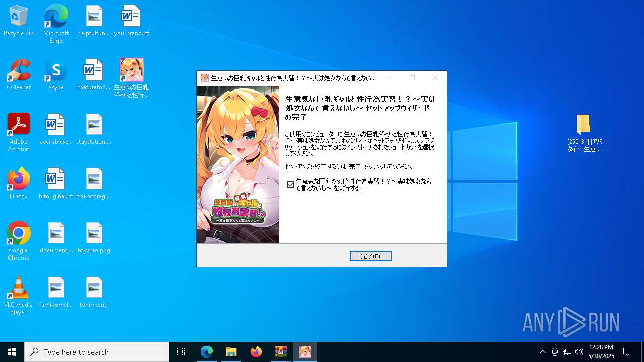Select the anime game desktop shortcut icon
Screen dimensions: 644x362
point(131,78)
